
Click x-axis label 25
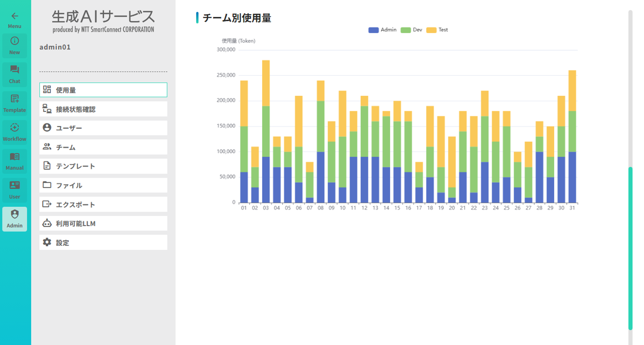[507, 208]
